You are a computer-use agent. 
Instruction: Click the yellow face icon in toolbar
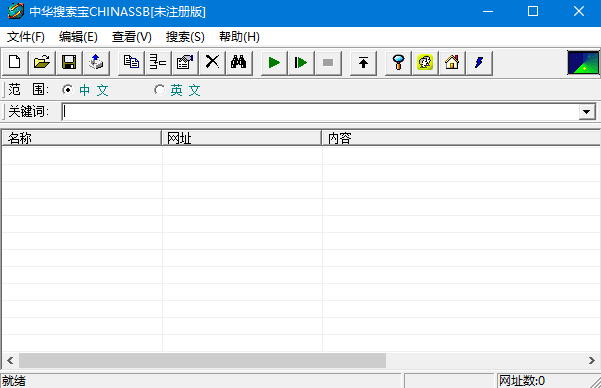pos(425,62)
